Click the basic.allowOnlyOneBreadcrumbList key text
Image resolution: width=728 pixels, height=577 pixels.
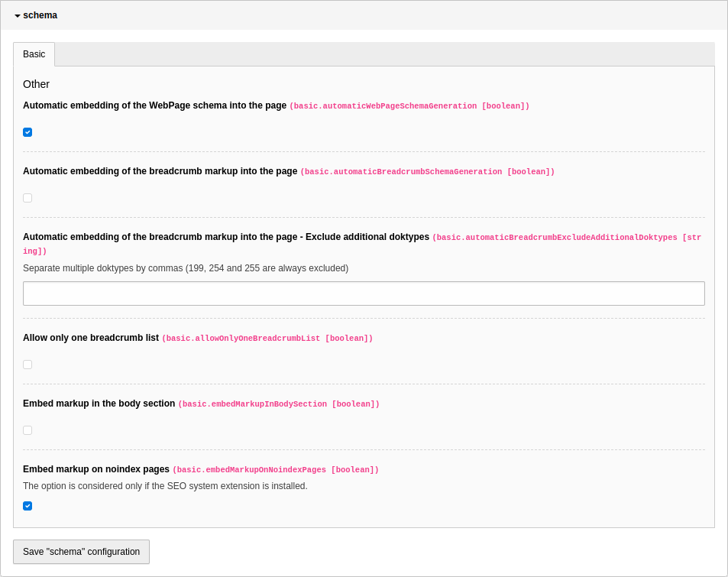[x=267, y=339]
